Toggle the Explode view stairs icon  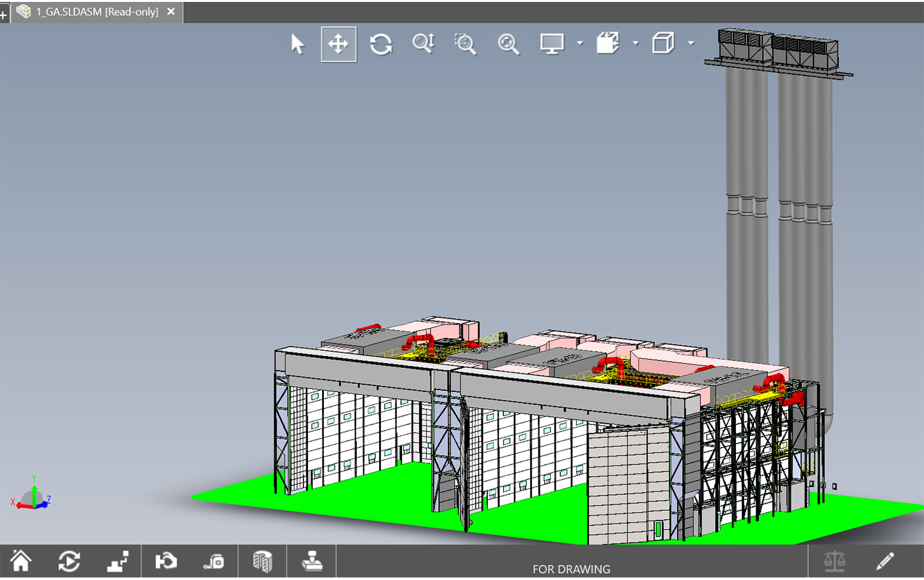(117, 562)
